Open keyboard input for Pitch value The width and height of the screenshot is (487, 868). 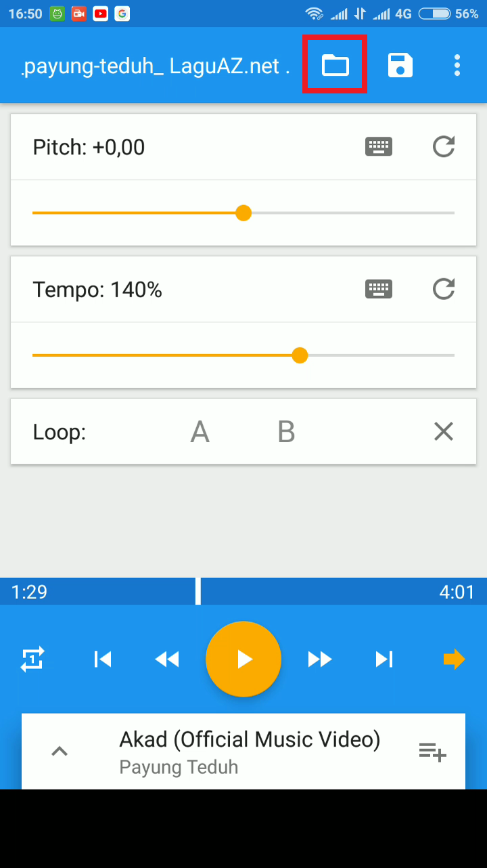pos(379,147)
